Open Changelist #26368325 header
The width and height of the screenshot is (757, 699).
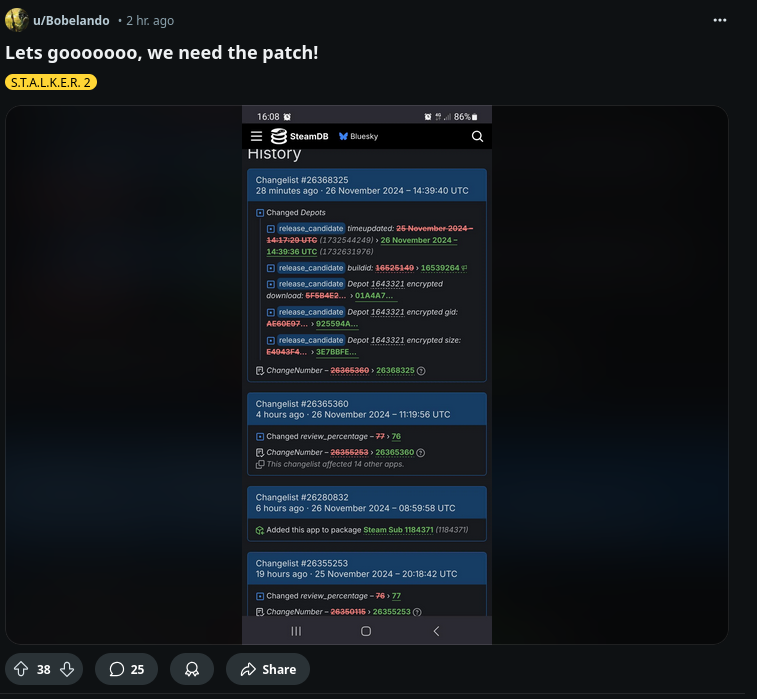302,180
